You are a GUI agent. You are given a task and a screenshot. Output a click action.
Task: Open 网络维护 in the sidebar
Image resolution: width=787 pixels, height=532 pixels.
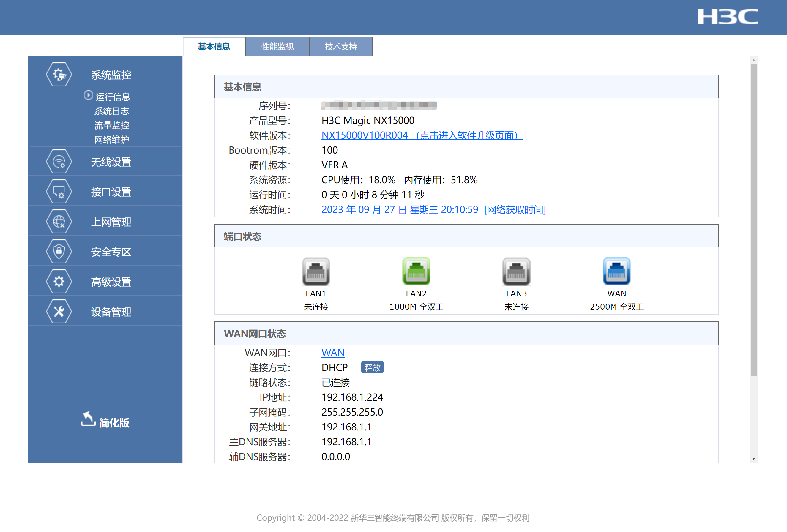pyautogui.click(x=112, y=140)
